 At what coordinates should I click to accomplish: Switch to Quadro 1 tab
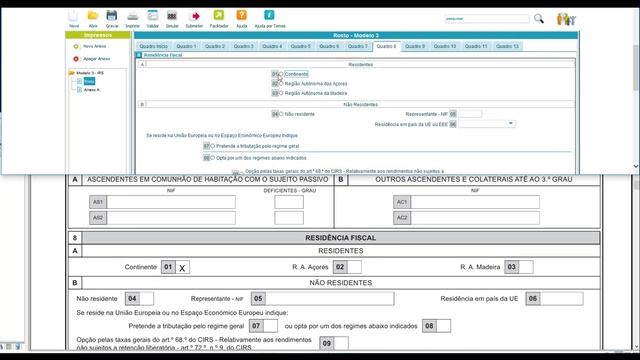tap(186, 47)
